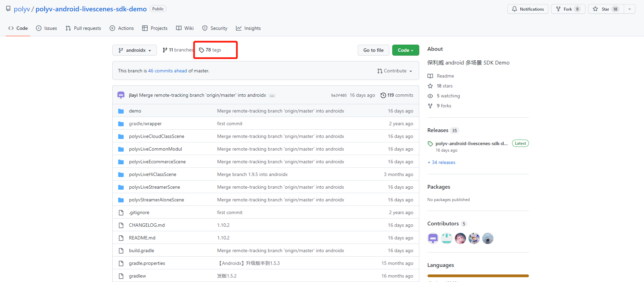The height and width of the screenshot is (282, 644).
Task: Click the gradle.properties file icon
Action: pos(121,263)
